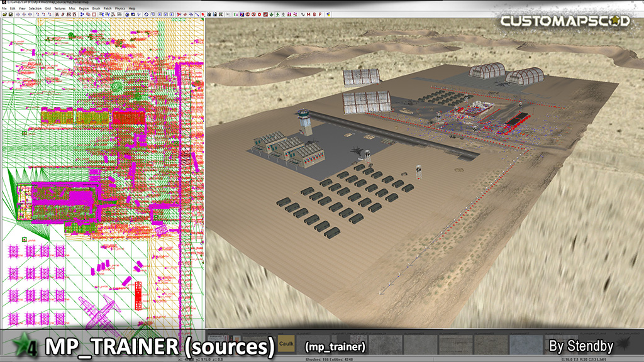Open the Selection menu

click(x=35, y=8)
